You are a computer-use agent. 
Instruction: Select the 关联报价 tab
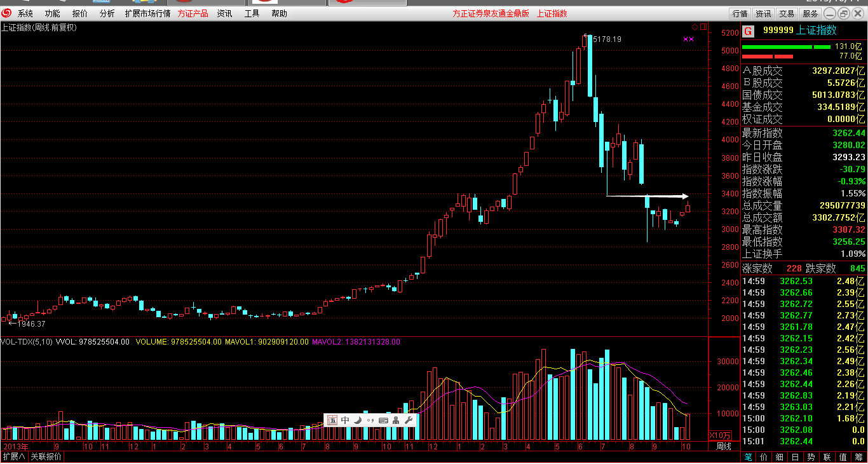pyautogui.click(x=46, y=457)
